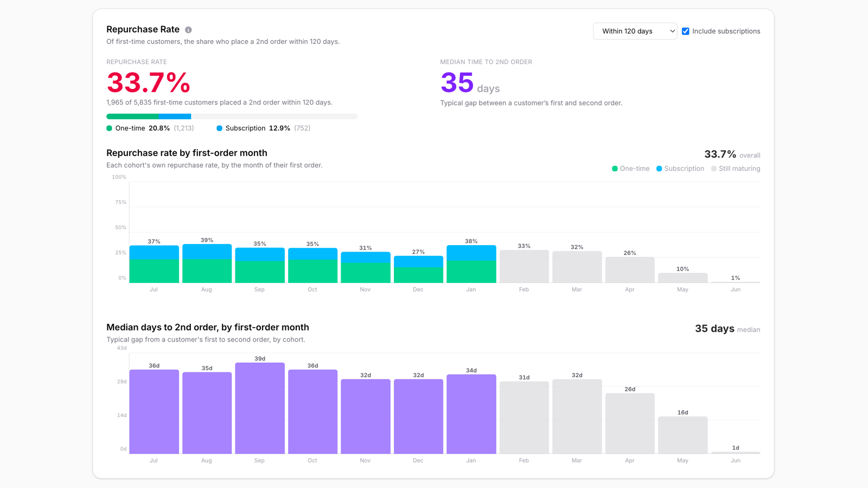
Task: Click the 37% label above Jul bar
Action: pos(154,241)
